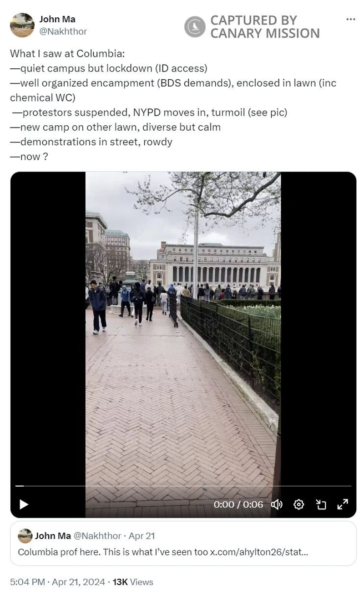Click John Ma's profile avatar at top
Image resolution: width=364 pixels, height=596 pixels.
(22, 25)
